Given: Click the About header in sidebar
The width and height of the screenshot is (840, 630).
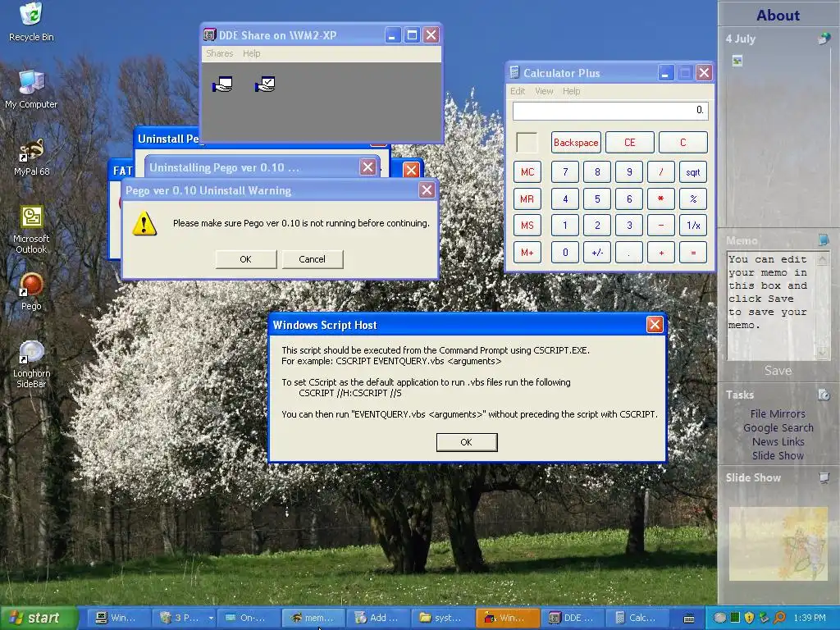Looking at the screenshot, I should click(778, 15).
